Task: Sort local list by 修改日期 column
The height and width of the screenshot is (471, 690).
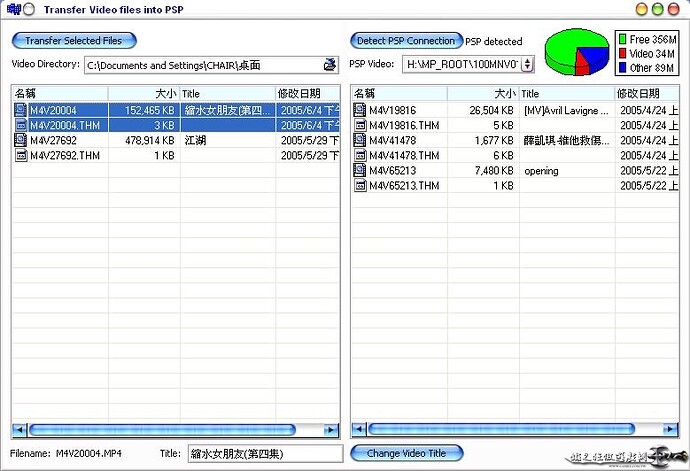Action: coord(308,93)
